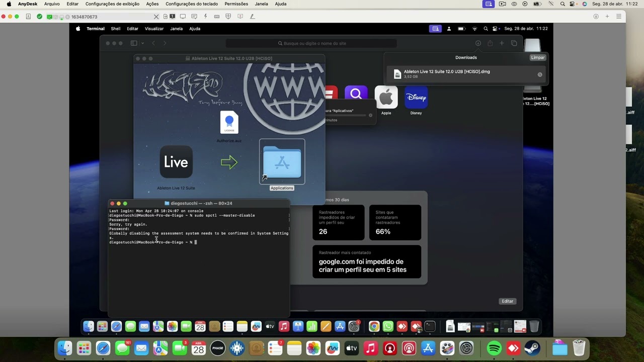The image size is (644, 362).
Task: Click AnyDesk new tab plus button
Action: click(x=607, y=17)
